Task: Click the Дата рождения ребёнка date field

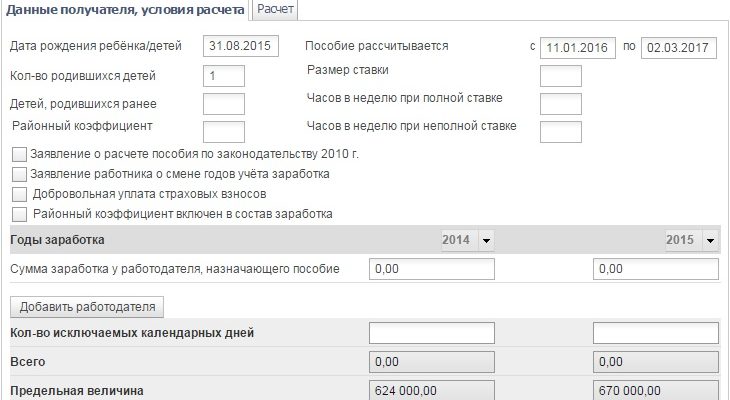Action: click(240, 46)
